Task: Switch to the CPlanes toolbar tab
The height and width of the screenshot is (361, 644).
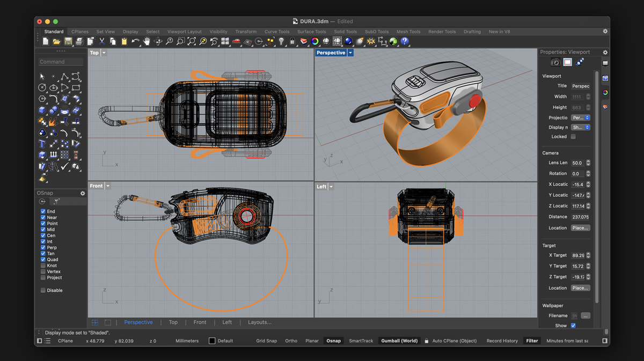Action: click(80, 32)
